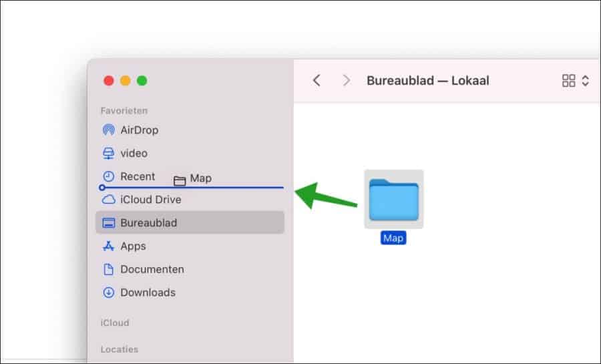Minimize the window with yellow button
The width and height of the screenshot is (601, 364).
[x=126, y=80]
